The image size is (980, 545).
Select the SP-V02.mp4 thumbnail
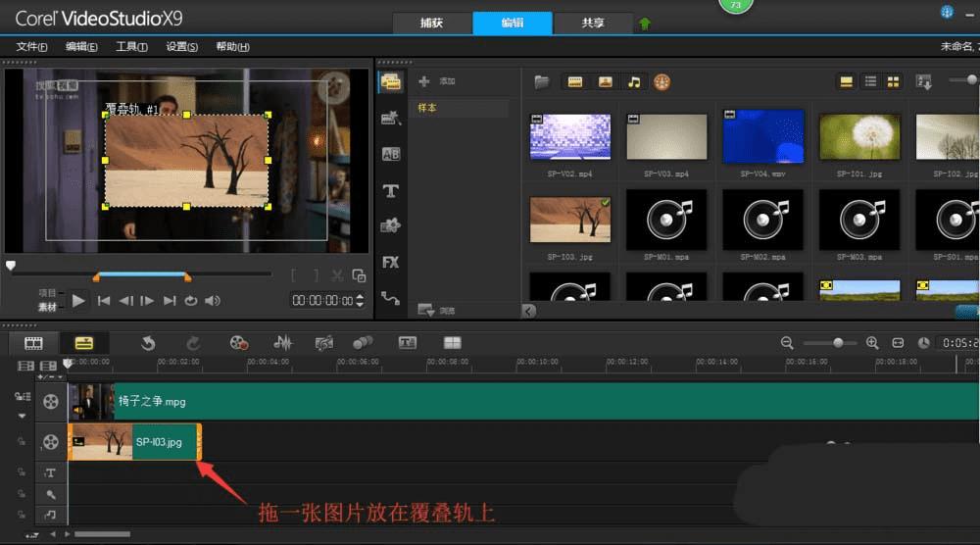[570, 136]
